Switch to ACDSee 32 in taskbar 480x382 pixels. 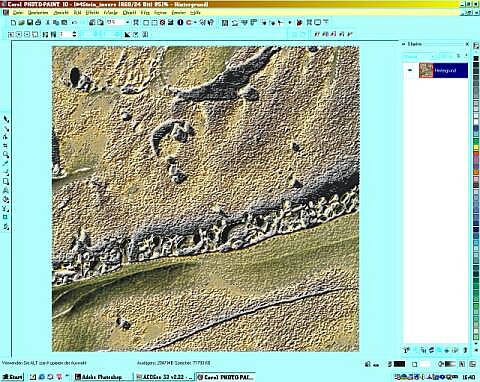pyautogui.click(x=164, y=377)
